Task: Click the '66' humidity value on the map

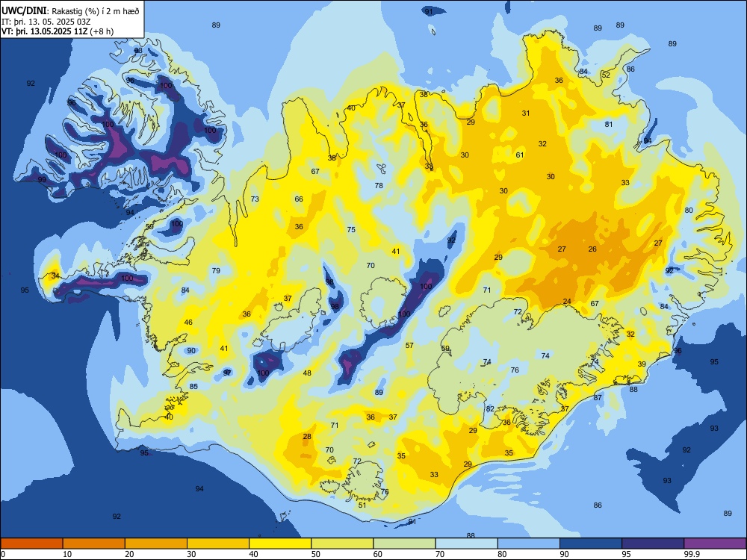Action: pyautogui.click(x=299, y=199)
